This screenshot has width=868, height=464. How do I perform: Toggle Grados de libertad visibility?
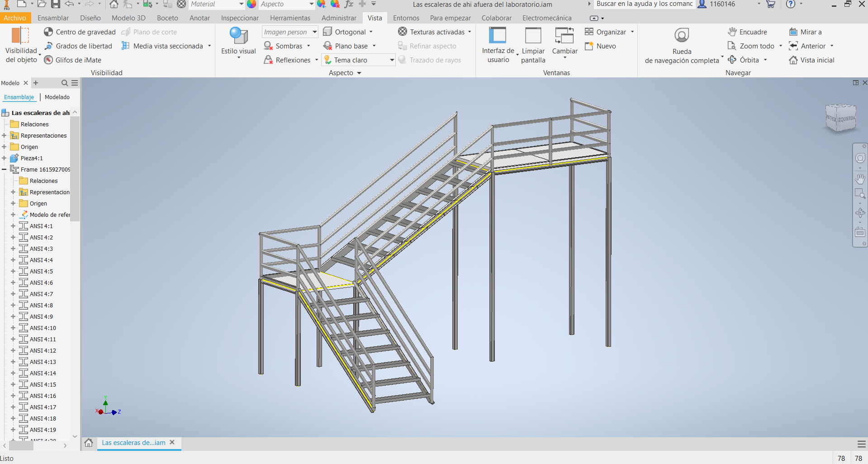pyautogui.click(x=78, y=46)
